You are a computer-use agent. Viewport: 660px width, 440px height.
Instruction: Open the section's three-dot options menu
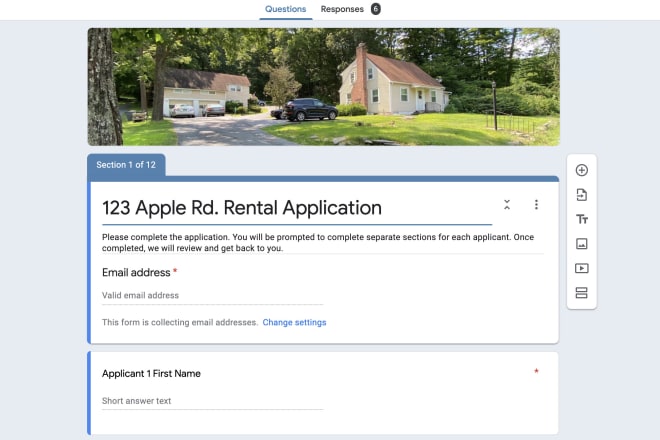[x=536, y=205]
